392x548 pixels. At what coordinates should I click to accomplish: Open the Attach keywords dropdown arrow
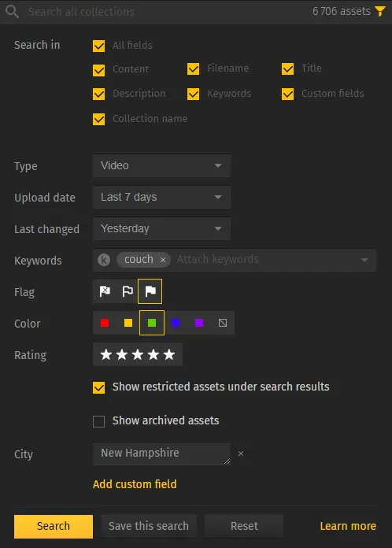coord(364,260)
